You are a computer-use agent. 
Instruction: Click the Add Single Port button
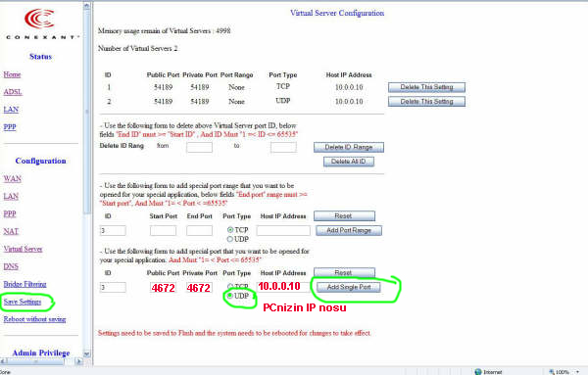pos(349,287)
